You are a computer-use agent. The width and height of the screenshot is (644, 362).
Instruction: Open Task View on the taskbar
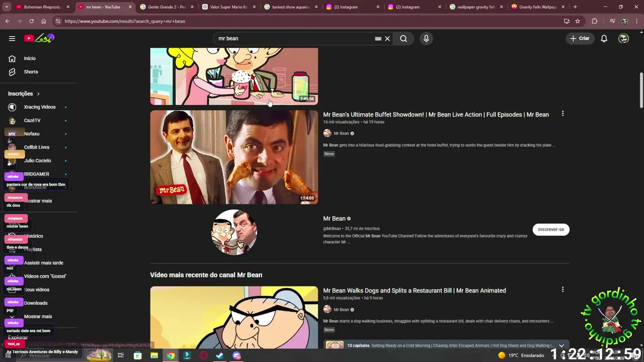pos(121,355)
